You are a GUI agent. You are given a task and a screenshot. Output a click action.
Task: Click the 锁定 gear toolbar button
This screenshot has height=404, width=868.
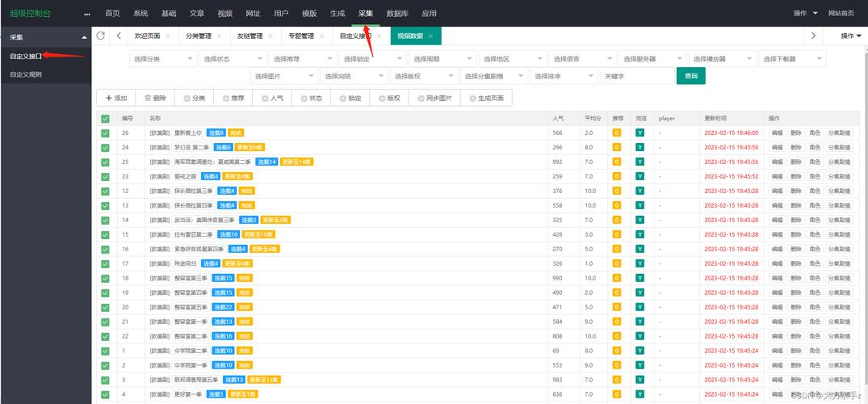point(350,98)
